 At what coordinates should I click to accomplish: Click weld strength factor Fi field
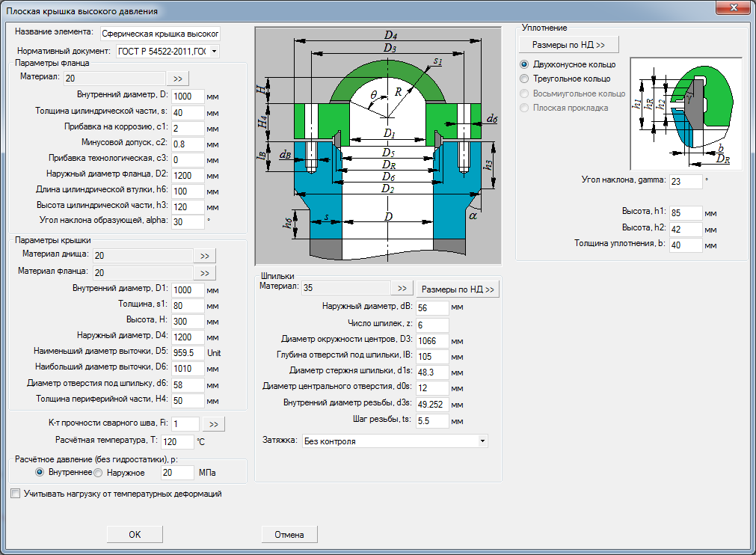click(x=185, y=424)
